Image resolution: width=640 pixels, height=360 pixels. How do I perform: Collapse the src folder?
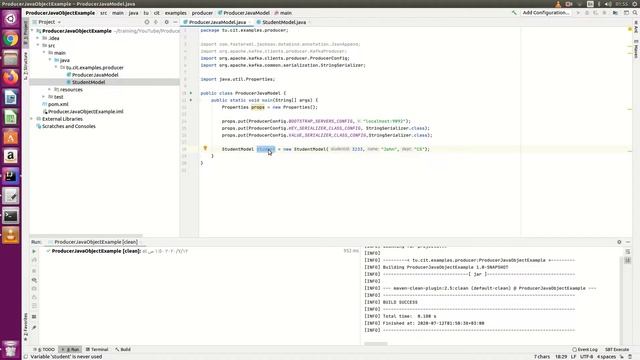pyautogui.click(x=38, y=46)
